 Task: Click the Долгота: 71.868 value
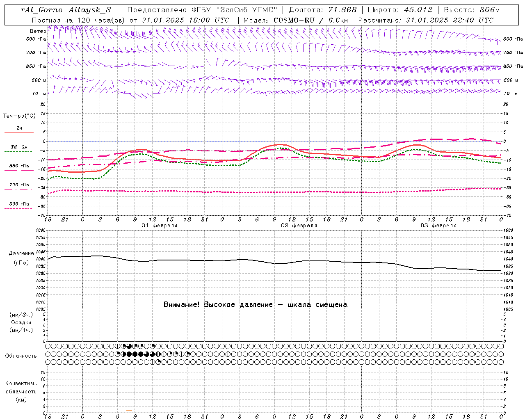click(323, 10)
